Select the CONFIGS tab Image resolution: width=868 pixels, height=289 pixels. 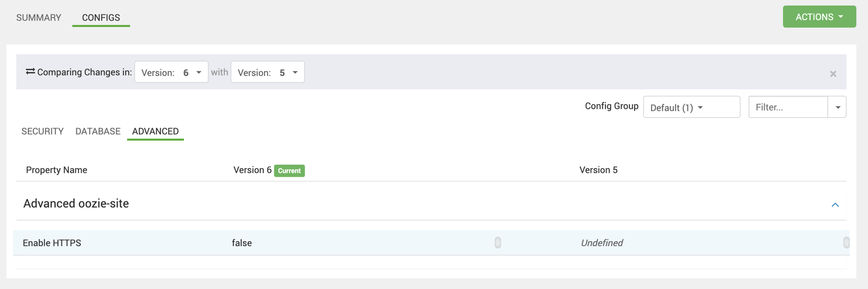(101, 18)
